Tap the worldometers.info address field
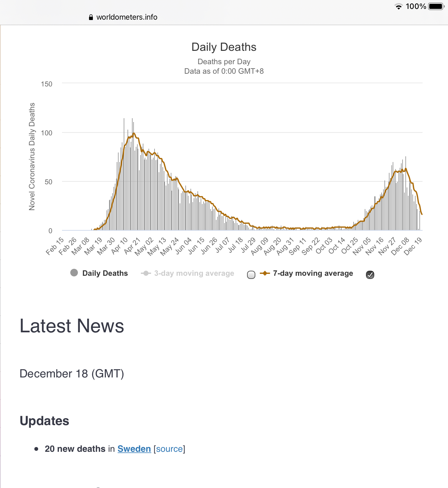 click(x=127, y=17)
